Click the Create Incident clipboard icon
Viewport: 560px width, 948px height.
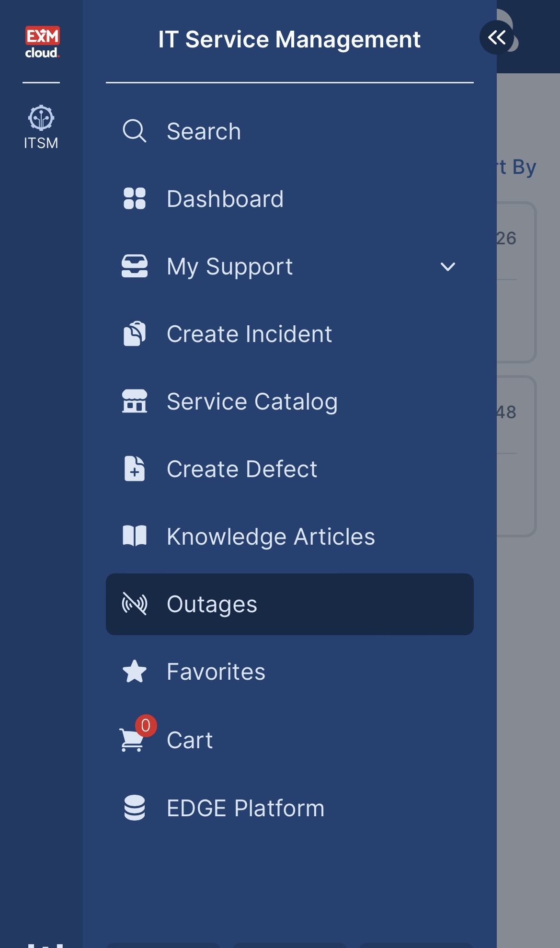tap(134, 334)
